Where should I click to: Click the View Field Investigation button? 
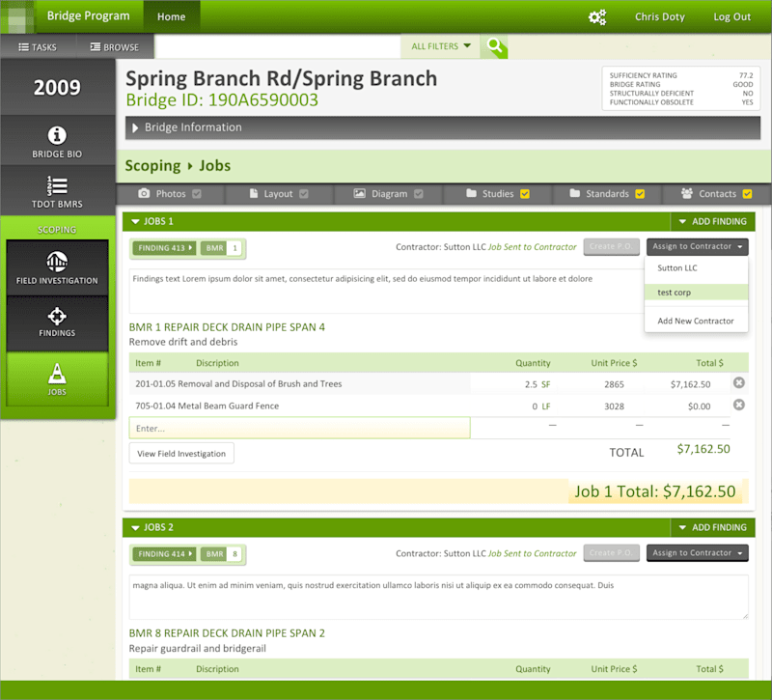[x=181, y=453]
